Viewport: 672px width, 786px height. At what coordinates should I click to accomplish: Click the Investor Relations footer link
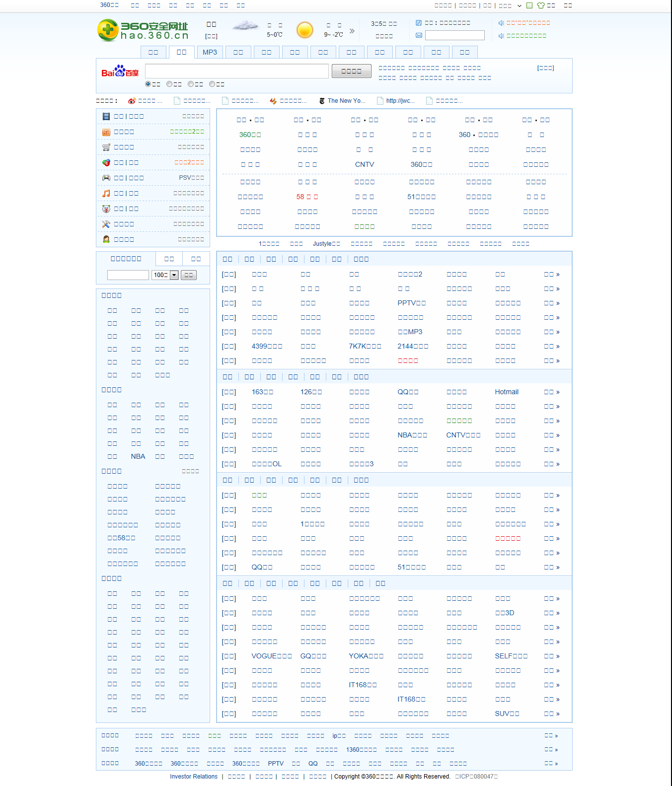[194, 777]
